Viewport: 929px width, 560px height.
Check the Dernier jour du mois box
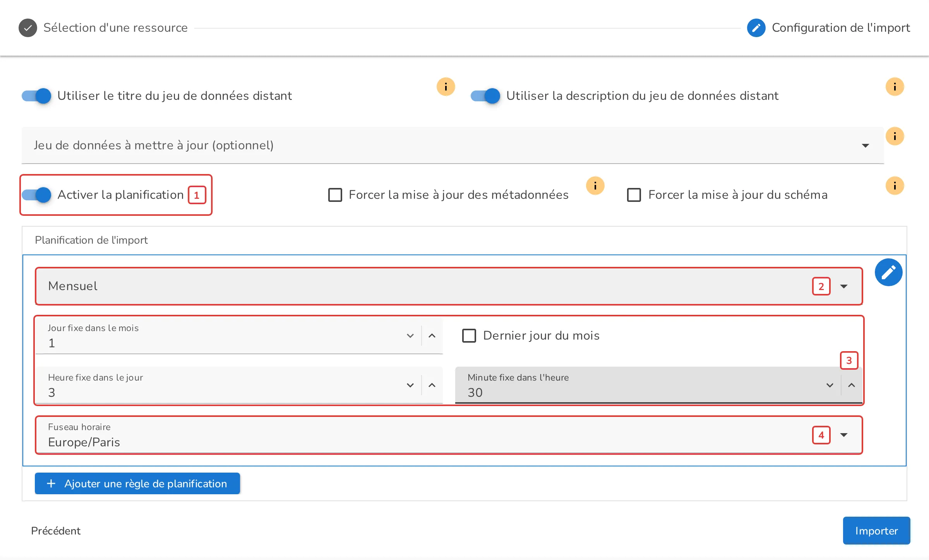469,335
